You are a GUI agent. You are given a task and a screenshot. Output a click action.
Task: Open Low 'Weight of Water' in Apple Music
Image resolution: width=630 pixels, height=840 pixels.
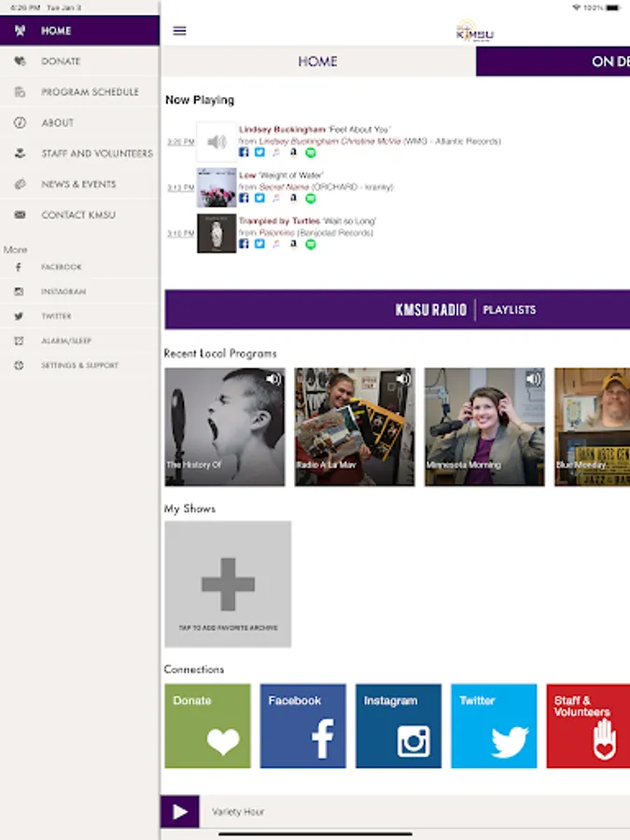[276, 198]
